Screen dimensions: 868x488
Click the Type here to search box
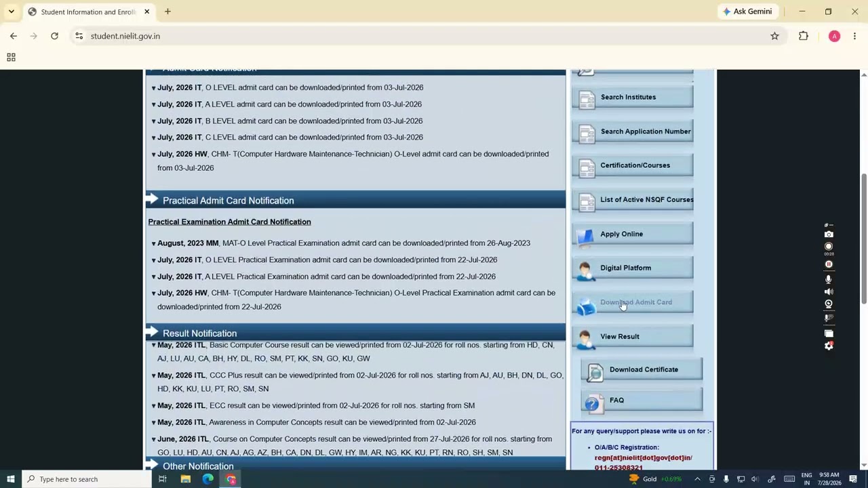[x=87, y=479]
